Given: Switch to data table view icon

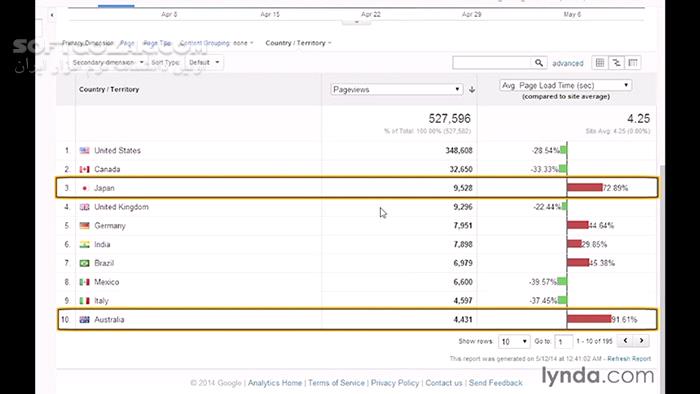Looking at the screenshot, I should pyautogui.click(x=600, y=63).
